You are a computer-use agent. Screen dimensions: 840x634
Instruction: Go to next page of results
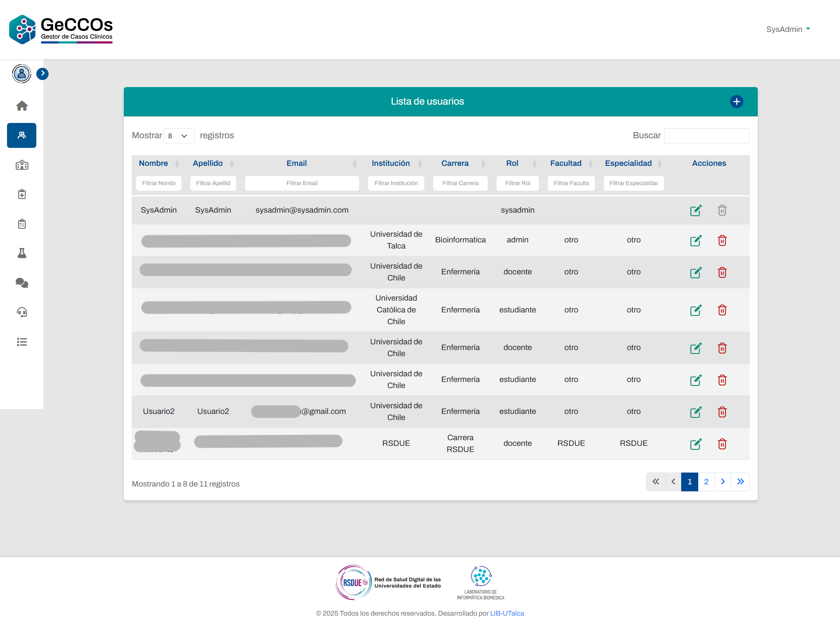click(x=723, y=482)
